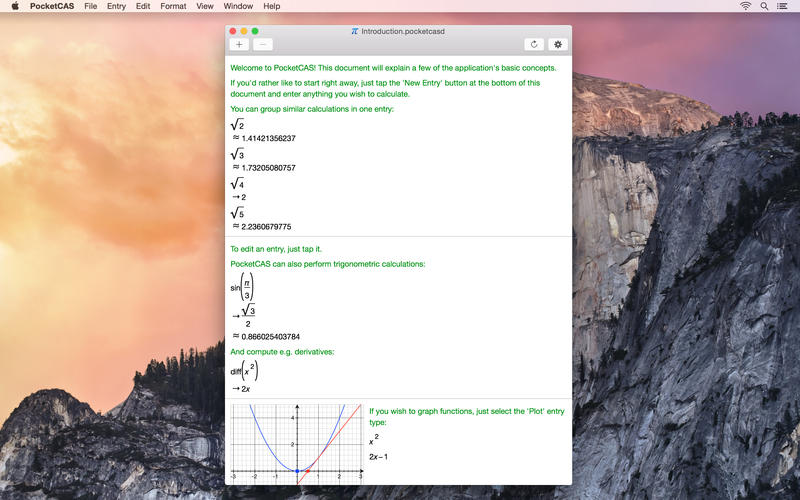Image resolution: width=800 pixels, height=500 pixels.
Task: Select the 2x−1 plot function entry
Action: point(378,457)
